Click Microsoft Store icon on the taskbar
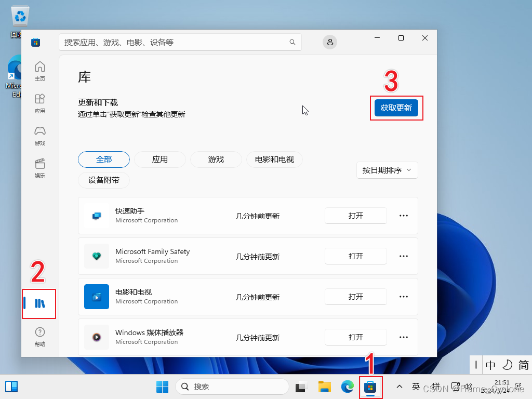Screen dimensions: 532x399 coord(370,387)
